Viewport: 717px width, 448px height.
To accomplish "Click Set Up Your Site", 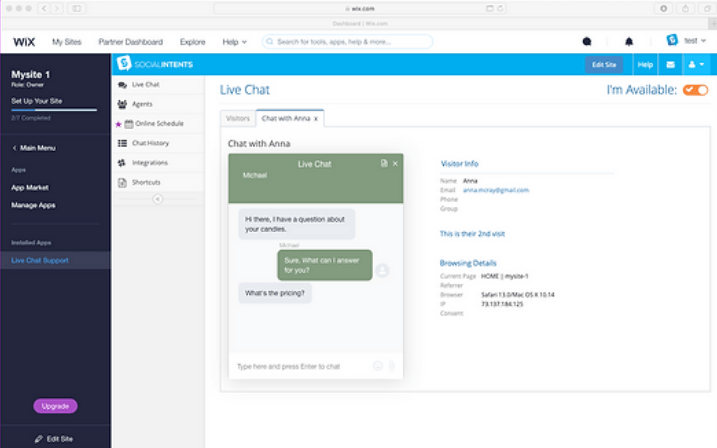I will 37,101.
